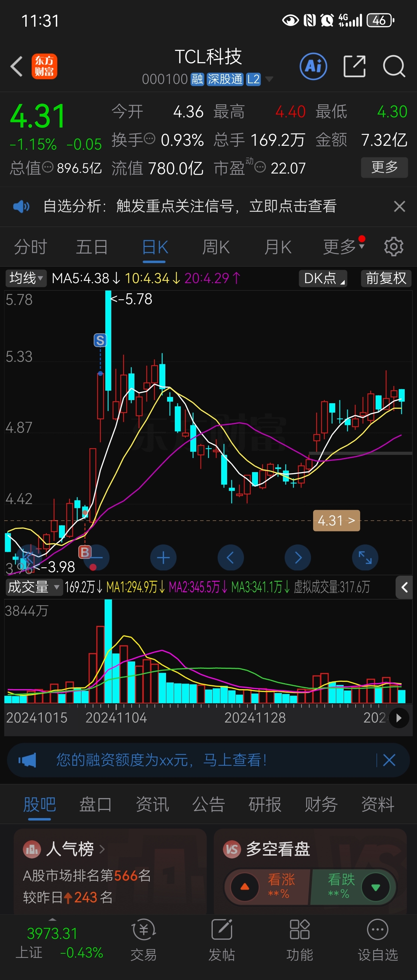Switch to 盘口 tab
The height and width of the screenshot is (980, 417).
[x=95, y=804]
